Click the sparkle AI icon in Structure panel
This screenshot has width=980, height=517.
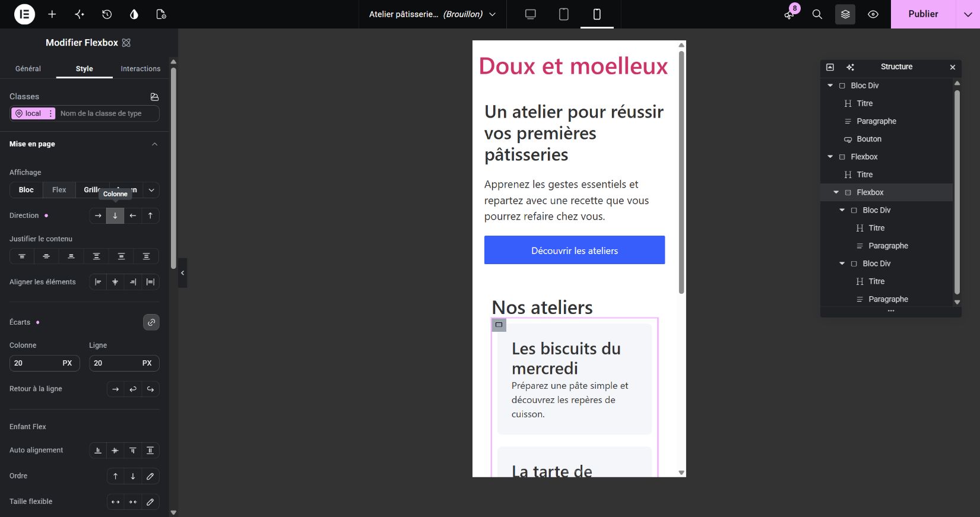coord(851,67)
